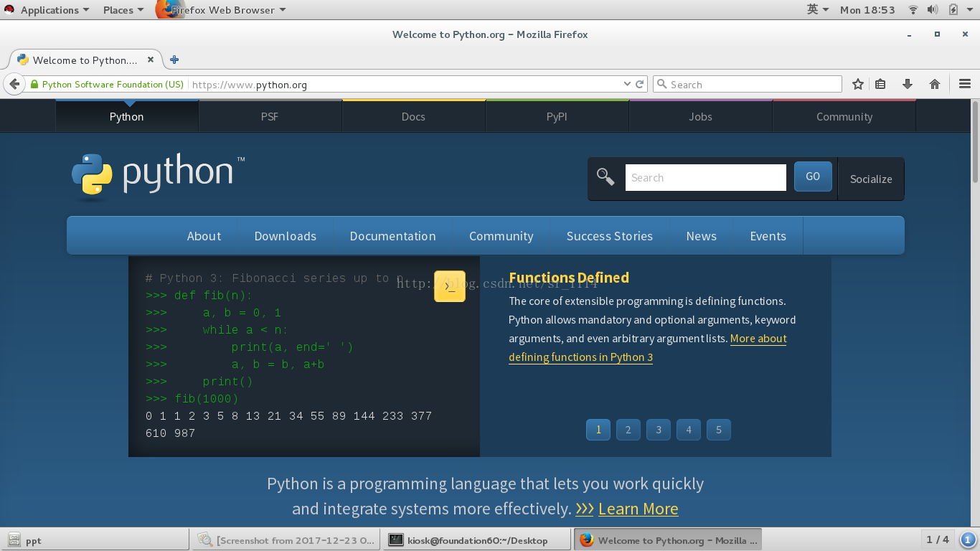Click the page vertical scrollbar thumb

(975, 141)
